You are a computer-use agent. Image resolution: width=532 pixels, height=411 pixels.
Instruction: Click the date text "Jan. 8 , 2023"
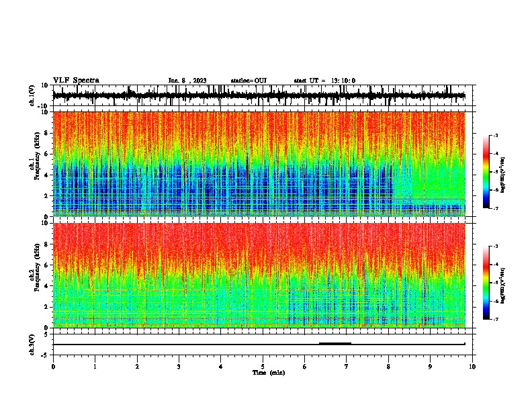(187, 81)
